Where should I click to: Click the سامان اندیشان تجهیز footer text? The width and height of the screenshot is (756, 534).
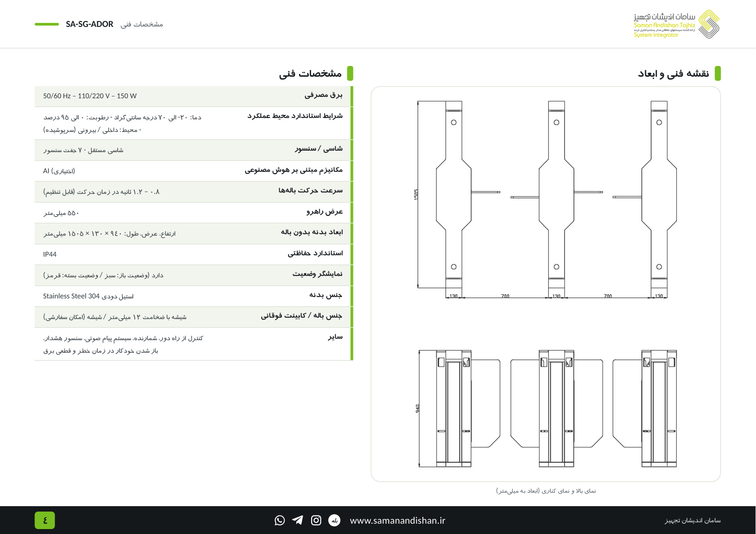tap(692, 521)
